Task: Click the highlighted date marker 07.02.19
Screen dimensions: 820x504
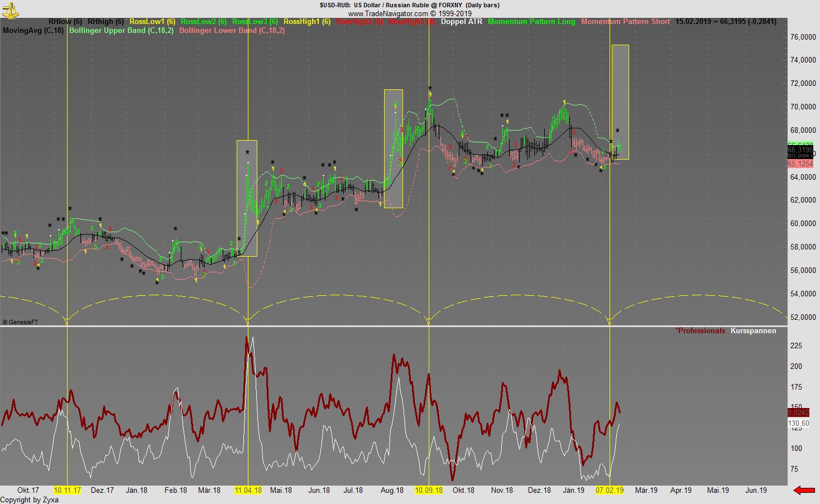Action: (x=610, y=491)
